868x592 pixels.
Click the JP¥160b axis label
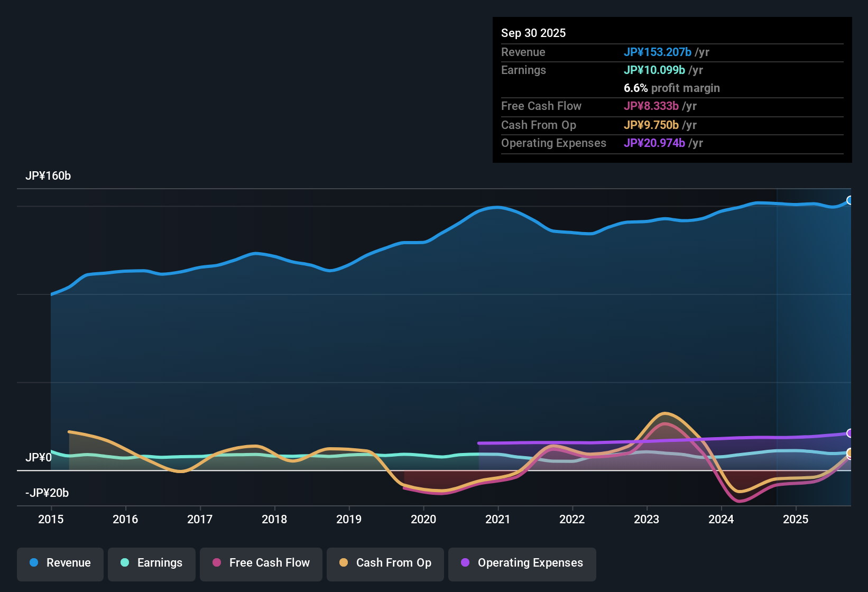click(x=48, y=176)
